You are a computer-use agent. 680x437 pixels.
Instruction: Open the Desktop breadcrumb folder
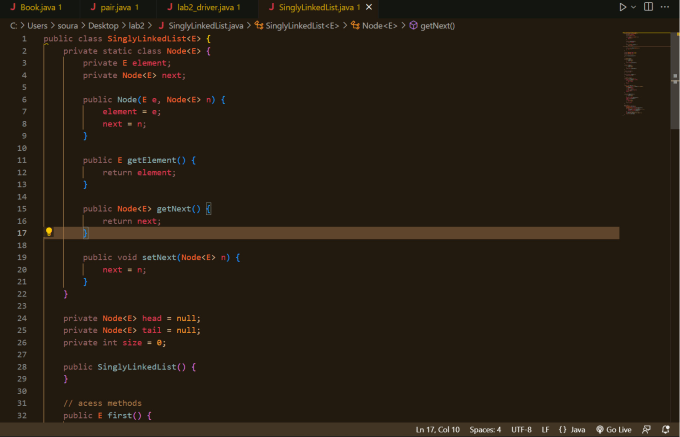[103, 26]
